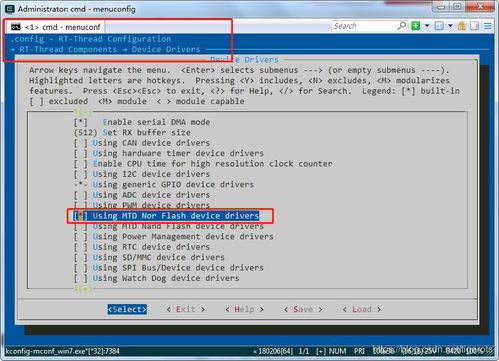
Task: Open dropdown arrow beside new console icon
Action: point(427,26)
